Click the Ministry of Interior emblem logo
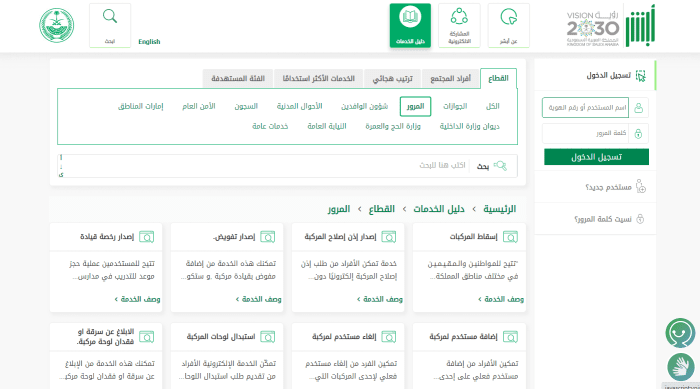This screenshot has width=700, height=389. pos(57,25)
